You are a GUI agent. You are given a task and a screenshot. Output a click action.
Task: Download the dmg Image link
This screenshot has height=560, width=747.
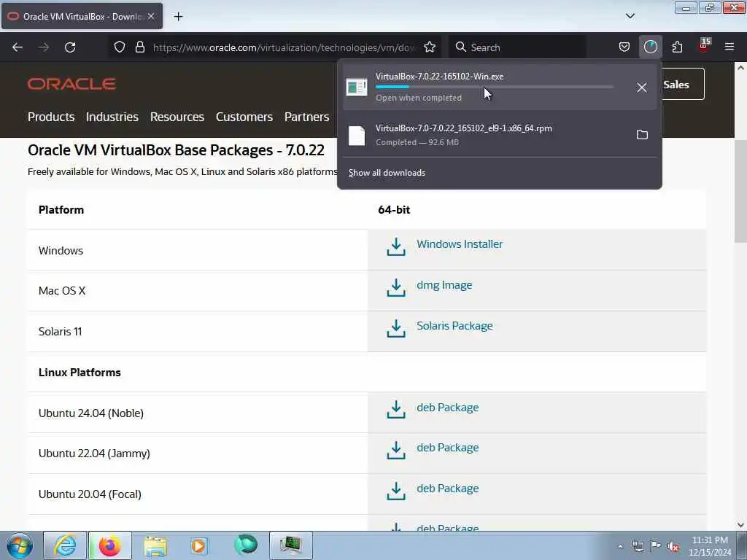point(444,285)
